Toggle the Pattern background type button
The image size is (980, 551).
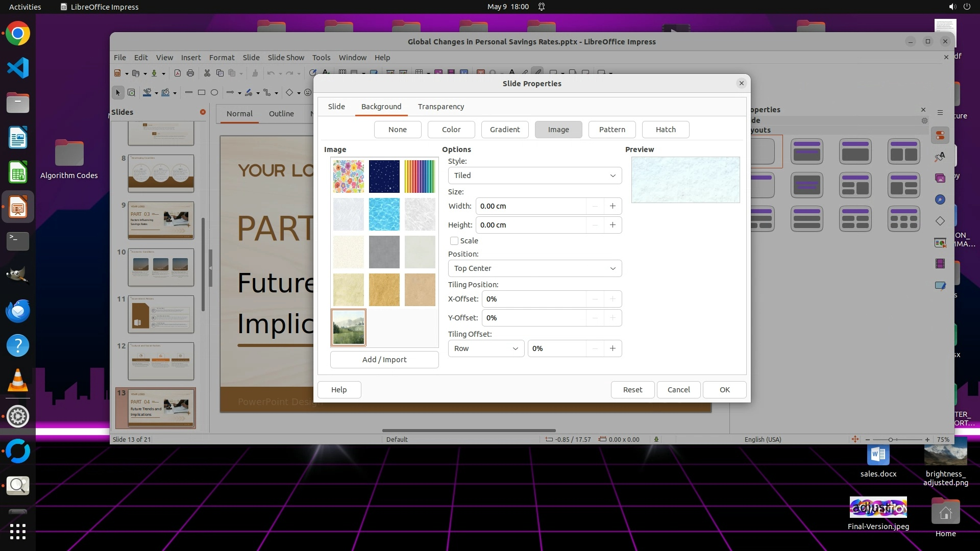pos(611,130)
